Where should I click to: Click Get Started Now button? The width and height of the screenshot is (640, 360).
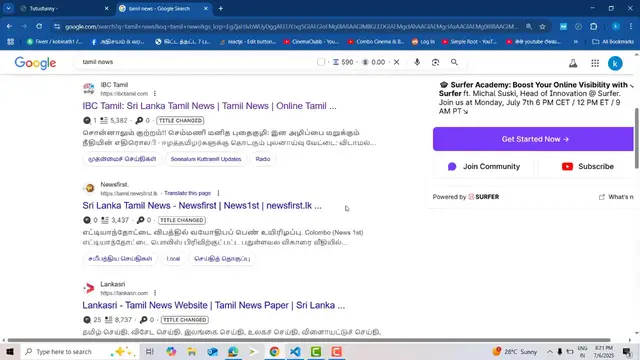pyautogui.click(x=533, y=139)
